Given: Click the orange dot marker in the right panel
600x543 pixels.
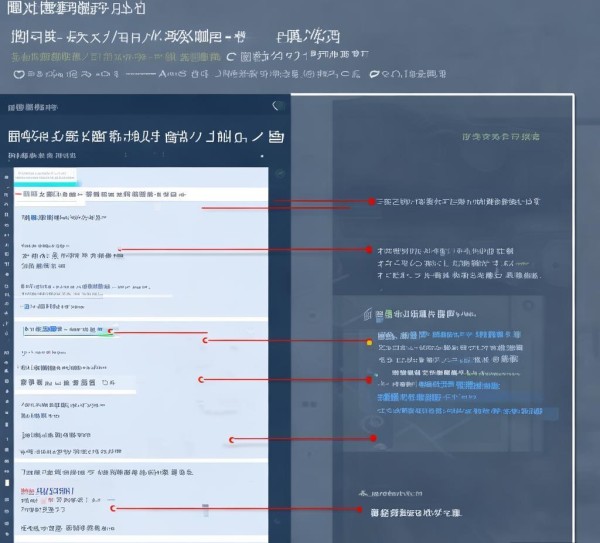Looking at the screenshot, I should (x=369, y=342).
